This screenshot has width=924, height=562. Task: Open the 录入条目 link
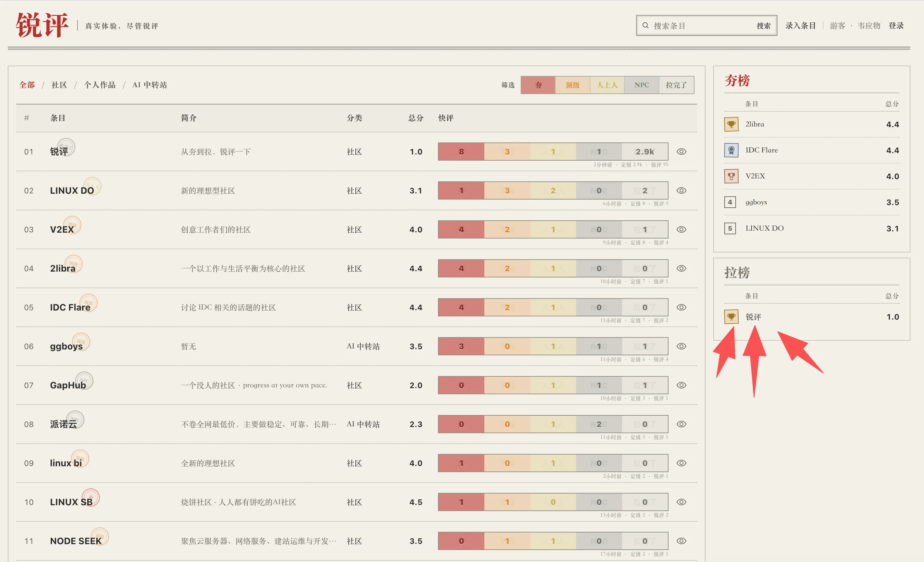(800, 26)
